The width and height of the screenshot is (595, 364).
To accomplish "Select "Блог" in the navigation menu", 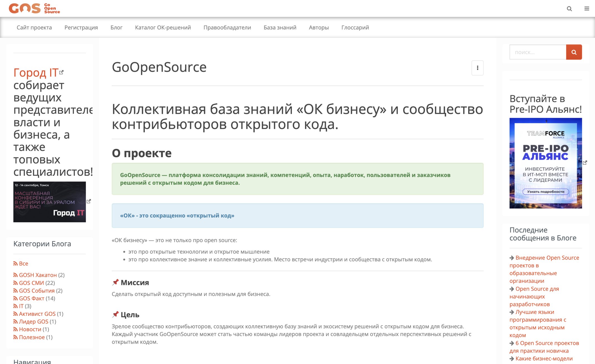I will (116, 27).
